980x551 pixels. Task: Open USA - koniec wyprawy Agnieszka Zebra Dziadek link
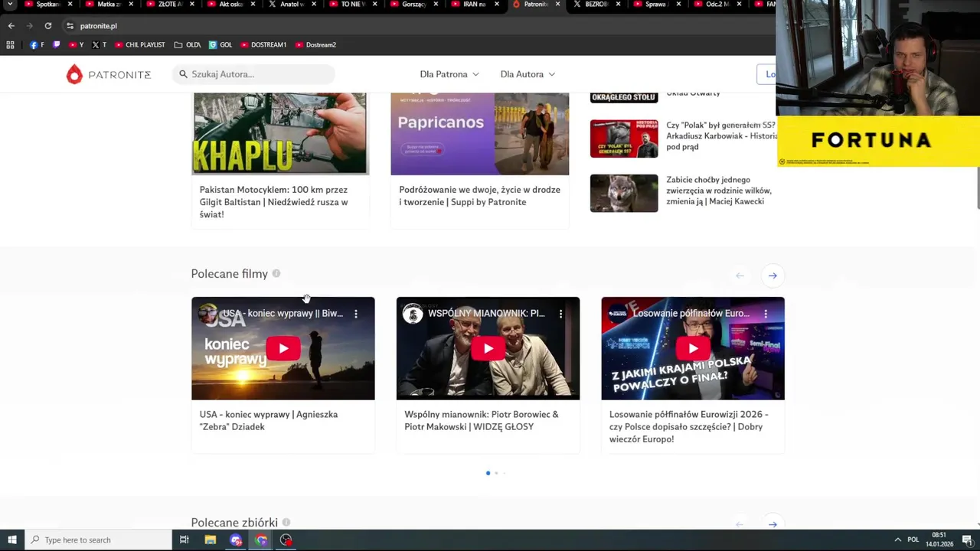[x=269, y=420]
